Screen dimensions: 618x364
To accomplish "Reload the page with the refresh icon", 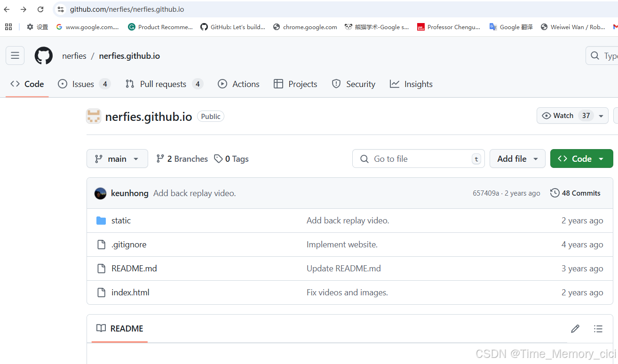I will pos(40,9).
